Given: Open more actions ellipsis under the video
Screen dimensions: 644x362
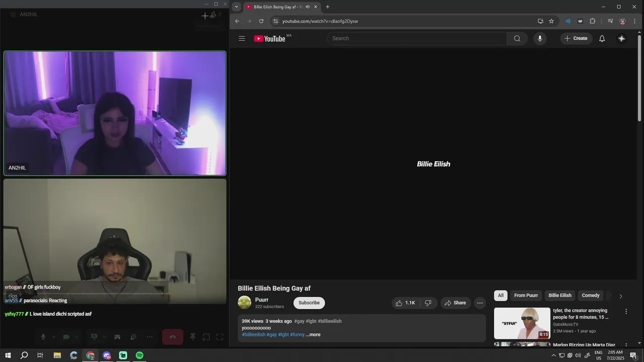Looking at the screenshot, I should click(480, 303).
